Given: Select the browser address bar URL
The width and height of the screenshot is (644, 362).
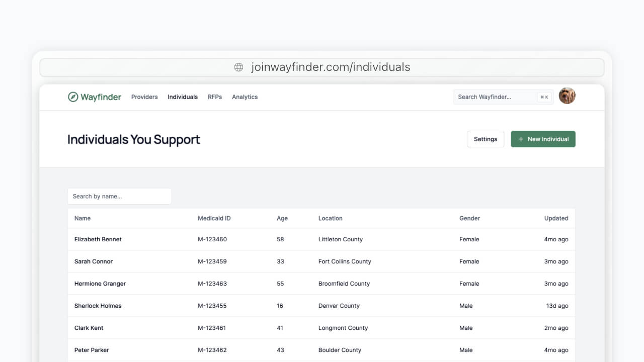Looking at the screenshot, I should pyautogui.click(x=331, y=67).
